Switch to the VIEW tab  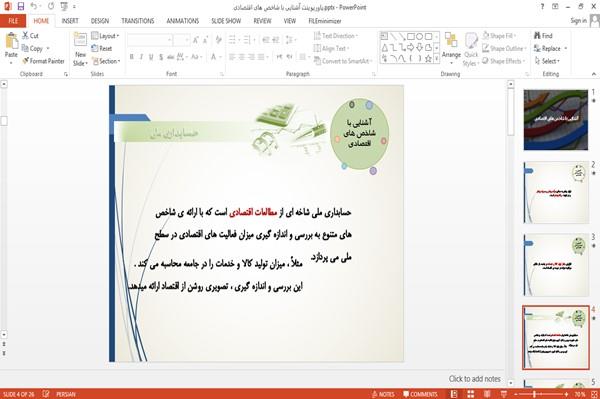point(290,21)
